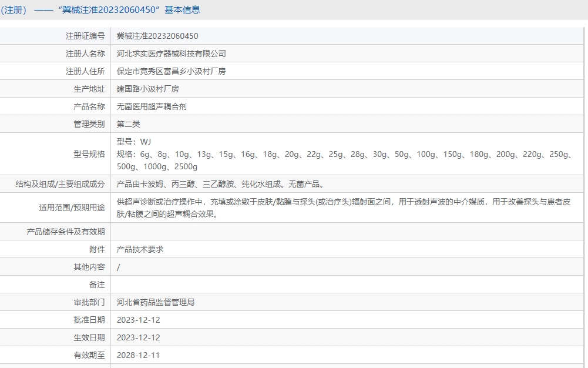The height and width of the screenshot is (368, 588).
Task: Click the intended use line starting '肤/粘膜之间的超声耦合效果'
Action: pyautogui.click(x=167, y=214)
